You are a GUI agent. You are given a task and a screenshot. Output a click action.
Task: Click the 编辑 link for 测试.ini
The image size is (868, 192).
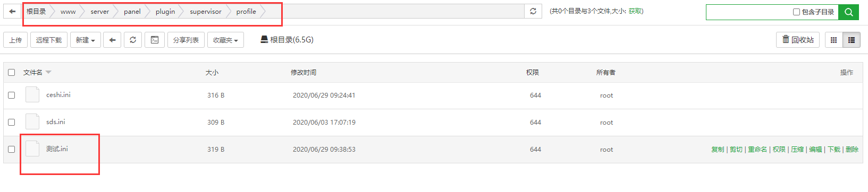815,150
